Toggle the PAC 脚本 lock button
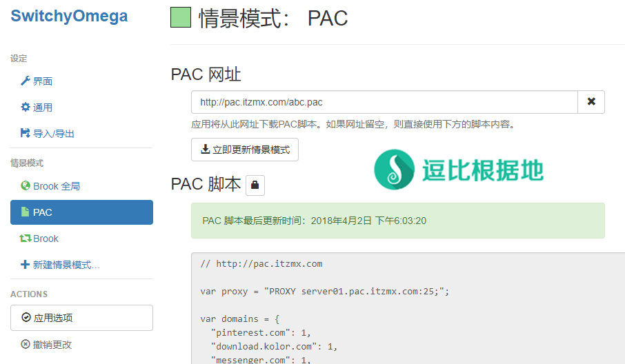Viewport: 625px width, 364px height. tap(255, 185)
